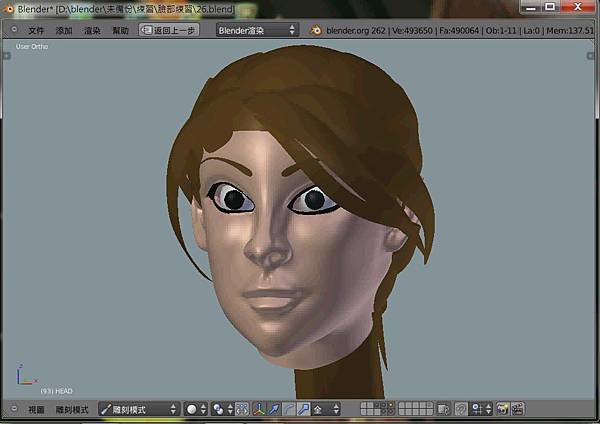
Task: Open the Blender渲染 render engine dropdown
Action: tap(257, 30)
